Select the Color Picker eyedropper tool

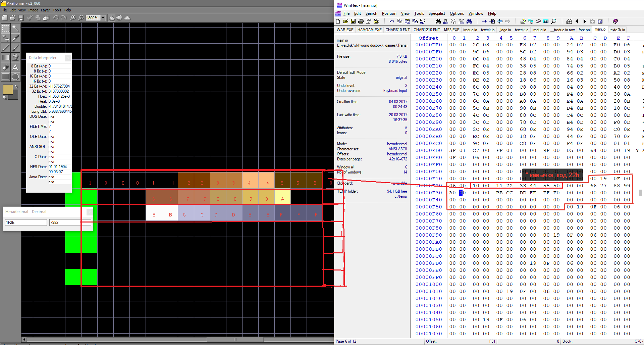coord(15,38)
